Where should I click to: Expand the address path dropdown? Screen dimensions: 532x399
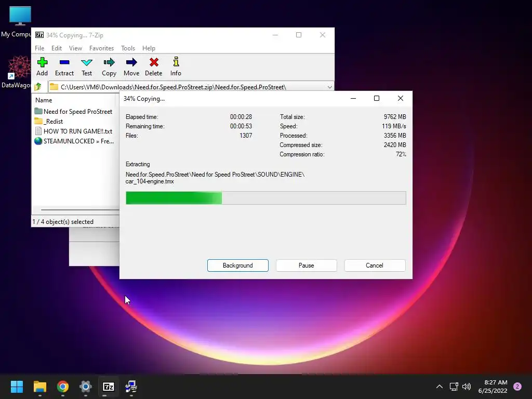[x=329, y=87]
